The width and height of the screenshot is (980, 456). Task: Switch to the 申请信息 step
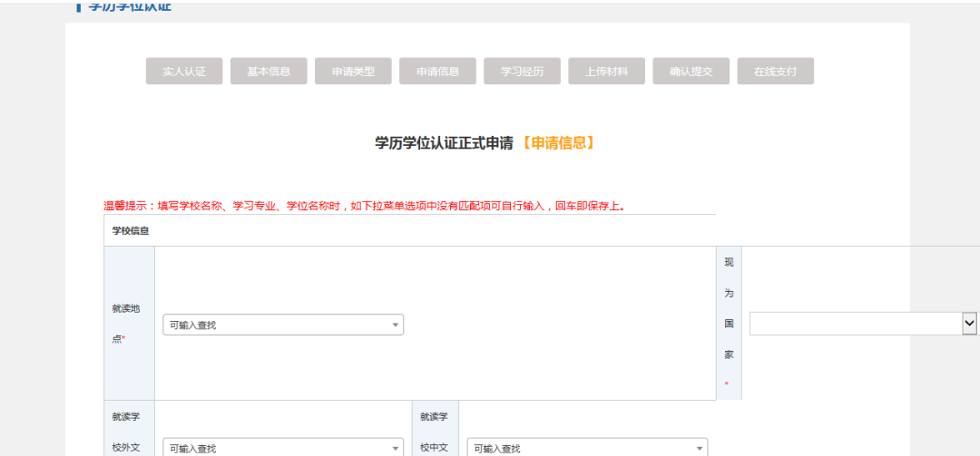pos(437,72)
